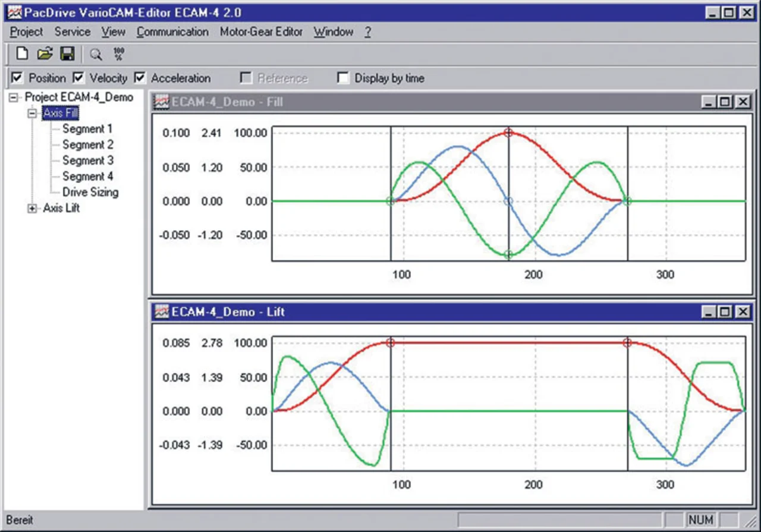The image size is (761, 532).
Task: Select Segment 2 in the tree
Action: [87, 144]
